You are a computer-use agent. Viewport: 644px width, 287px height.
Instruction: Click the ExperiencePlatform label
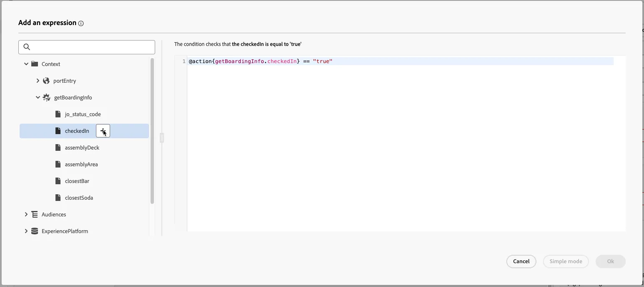[65, 231]
